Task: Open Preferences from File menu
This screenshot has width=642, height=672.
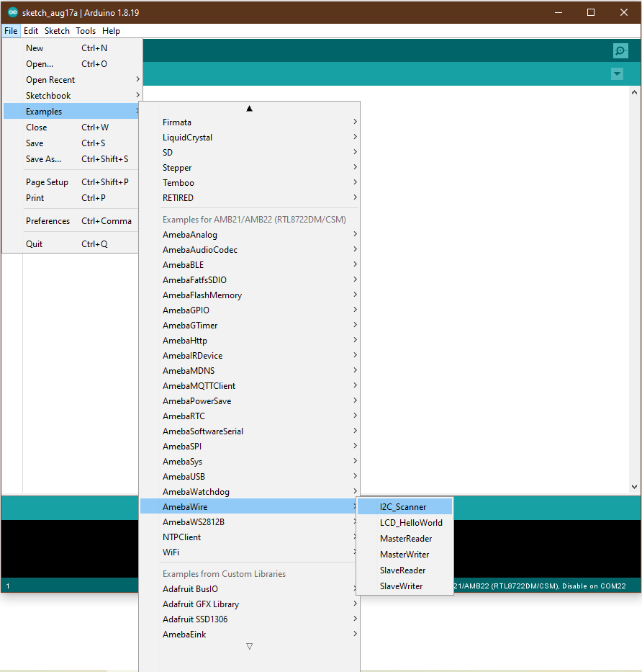Action: click(71, 221)
